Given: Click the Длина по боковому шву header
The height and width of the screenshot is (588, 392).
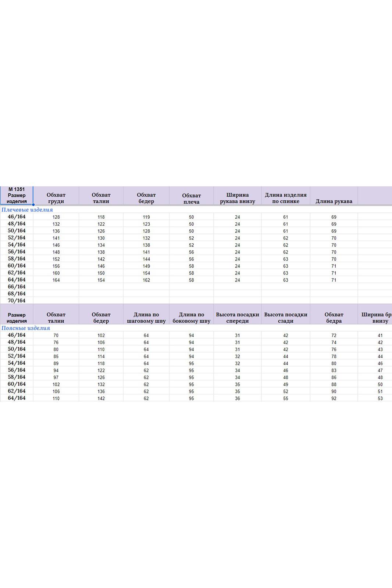Looking at the screenshot, I should click(x=191, y=318).
